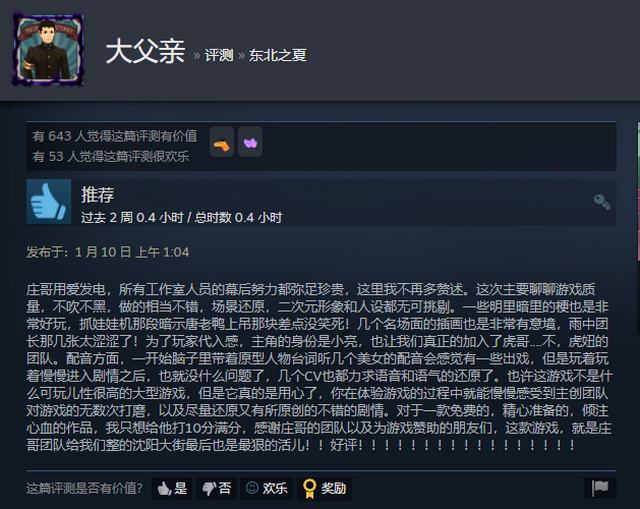
Task: Select the blue thumbs-up recommendation icon
Action: point(49,202)
